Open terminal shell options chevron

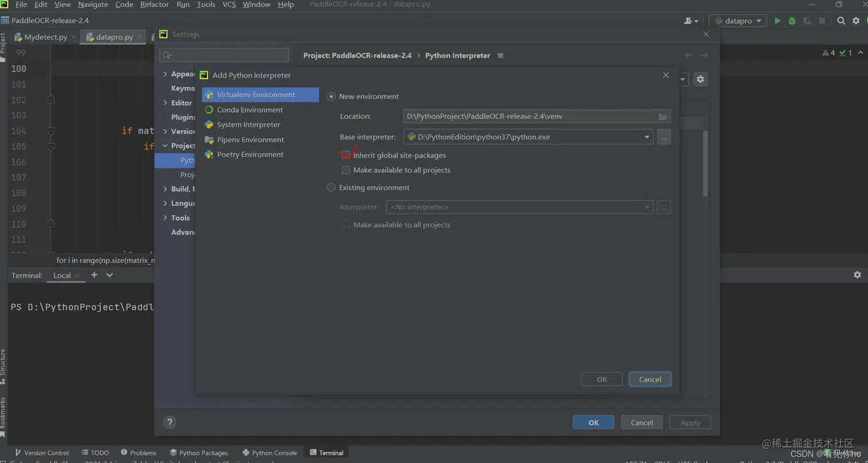(110, 275)
